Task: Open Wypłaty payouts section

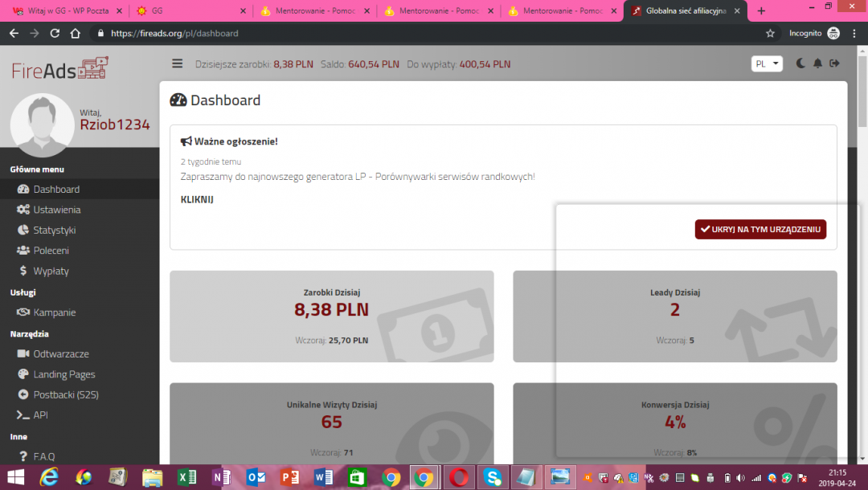Action: tap(51, 272)
